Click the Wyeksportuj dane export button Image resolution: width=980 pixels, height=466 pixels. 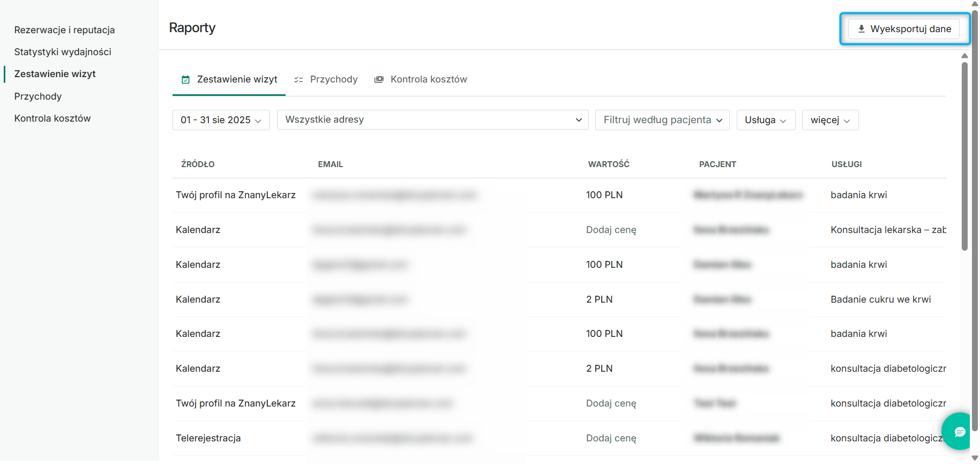tap(904, 29)
